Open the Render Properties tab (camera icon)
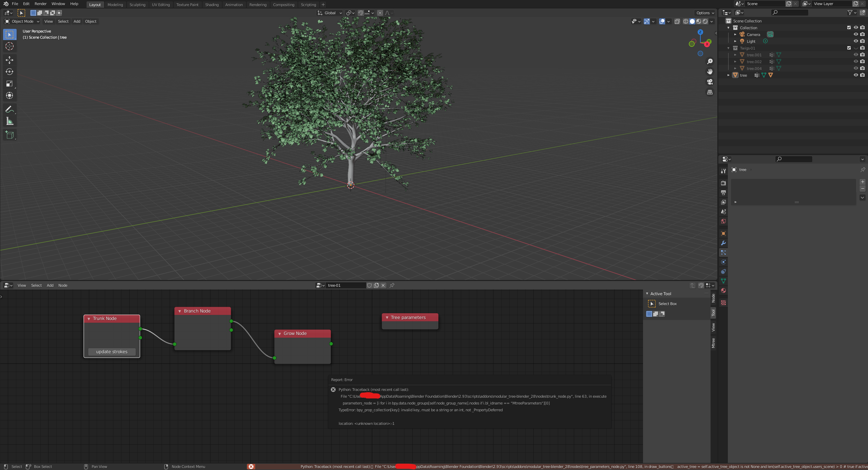Image resolution: width=868 pixels, height=470 pixels. pyautogui.click(x=723, y=183)
